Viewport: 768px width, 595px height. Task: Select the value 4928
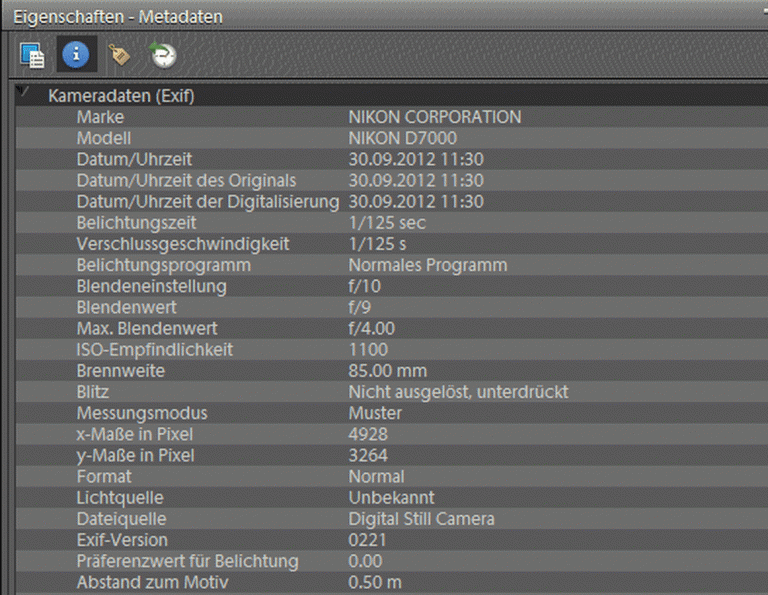pyautogui.click(x=368, y=434)
